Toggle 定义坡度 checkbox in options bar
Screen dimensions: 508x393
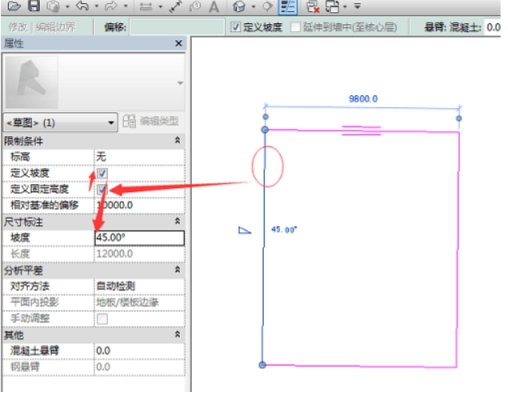(235, 27)
